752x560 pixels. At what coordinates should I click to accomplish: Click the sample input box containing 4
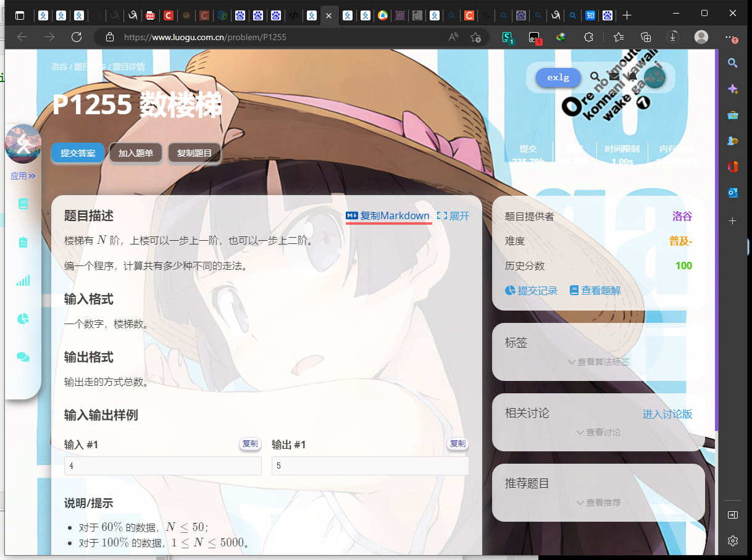163,466
